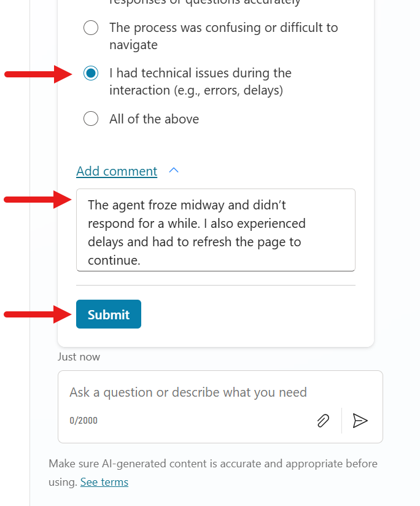Select the 'I had technical issues' option
This screenshot has height=506, width=420.
coord(90,72)
